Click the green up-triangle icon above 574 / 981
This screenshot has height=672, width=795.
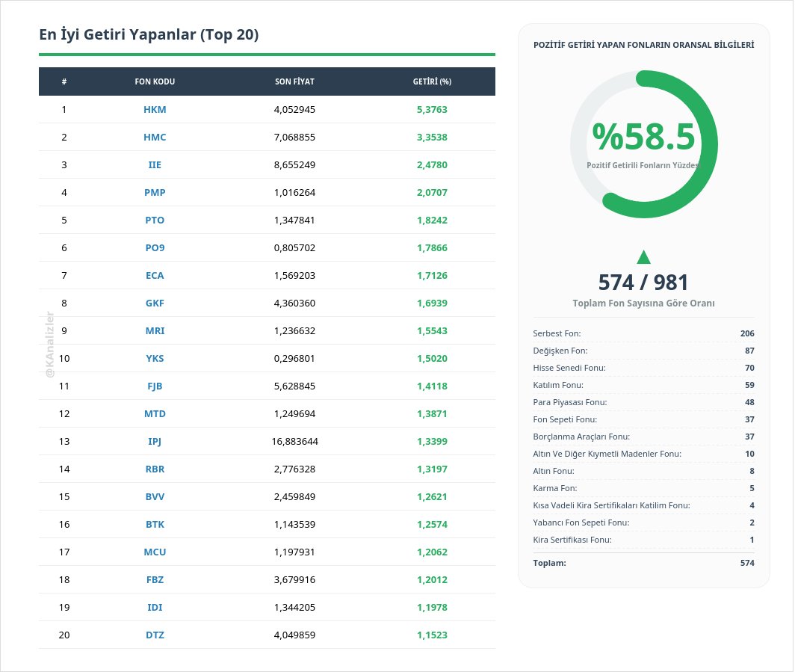[643, 257]
